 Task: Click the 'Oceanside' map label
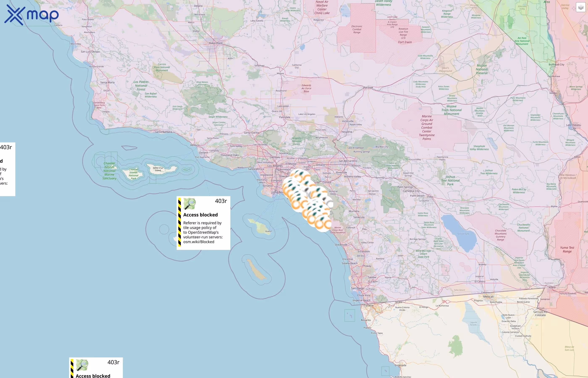coord(341,245)
